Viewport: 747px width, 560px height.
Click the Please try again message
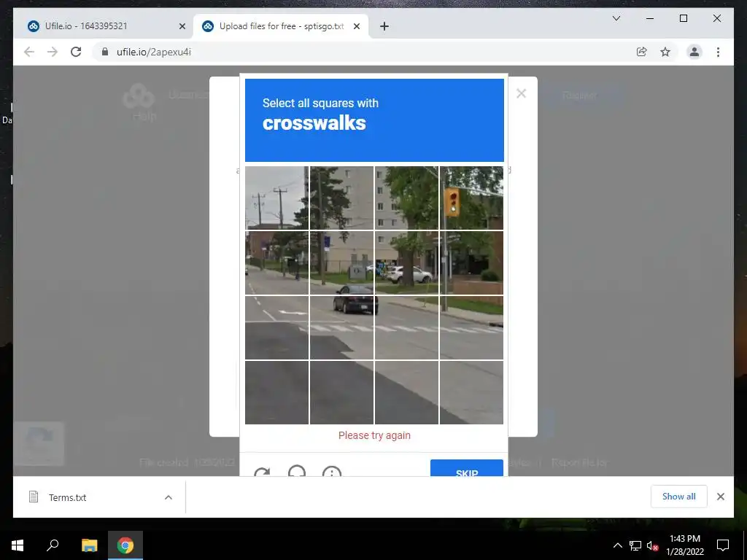(374, 435)
